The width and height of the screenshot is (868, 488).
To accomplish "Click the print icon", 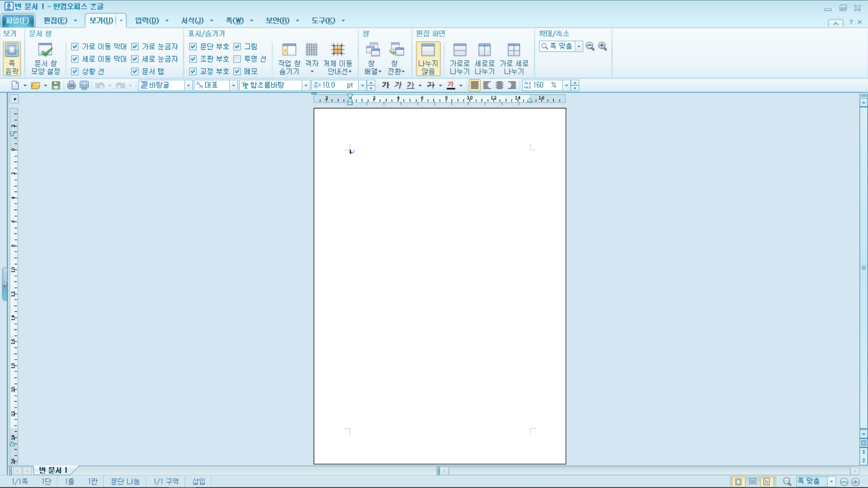I will pos(71,85).
